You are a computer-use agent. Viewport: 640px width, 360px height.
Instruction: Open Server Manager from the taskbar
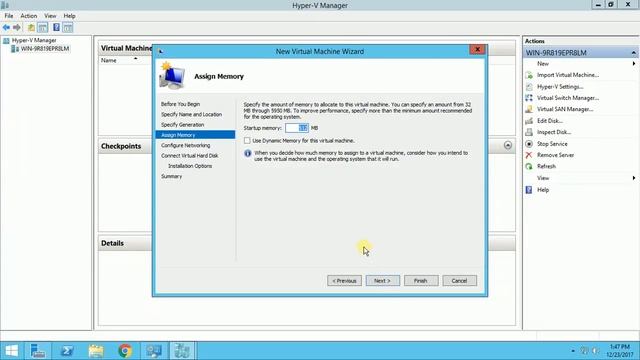tap(38, 351)
